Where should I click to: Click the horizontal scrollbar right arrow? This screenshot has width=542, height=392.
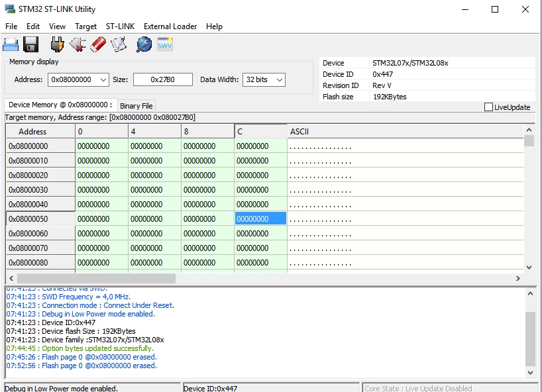tap(517, 278)
